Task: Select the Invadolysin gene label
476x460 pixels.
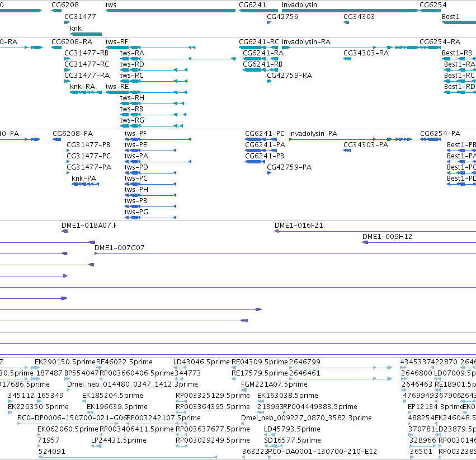Action: pyautogui.click(x=299, y=5)
